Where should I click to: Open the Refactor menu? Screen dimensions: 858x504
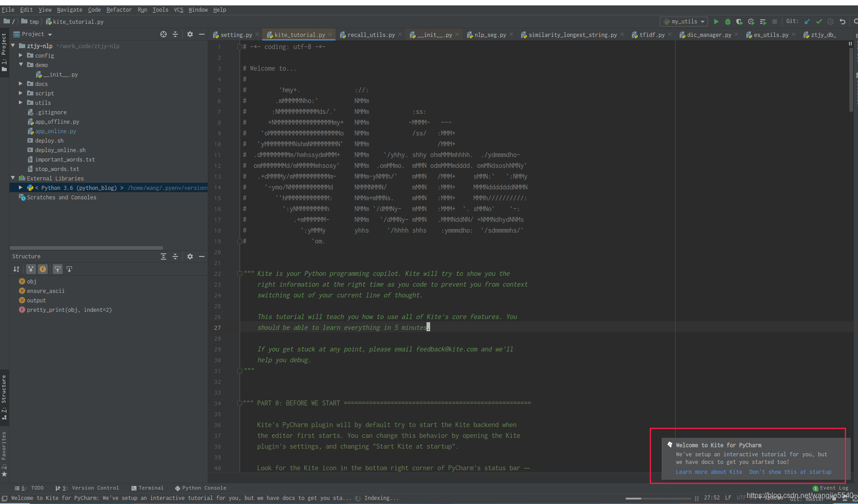tap(119, 9)
